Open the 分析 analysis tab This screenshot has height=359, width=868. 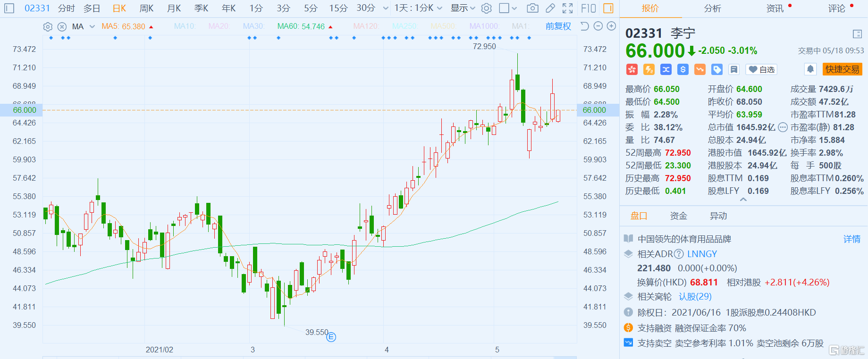[712, 8]
